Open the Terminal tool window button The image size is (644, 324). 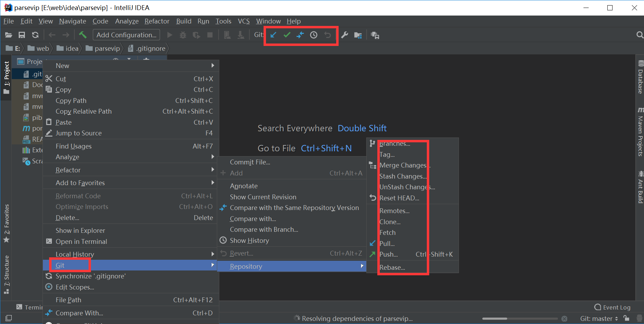click(30, 307)
